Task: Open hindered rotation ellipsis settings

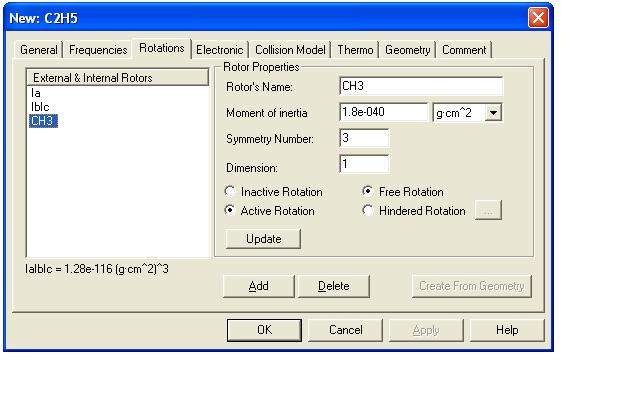Action: (488, 210)
